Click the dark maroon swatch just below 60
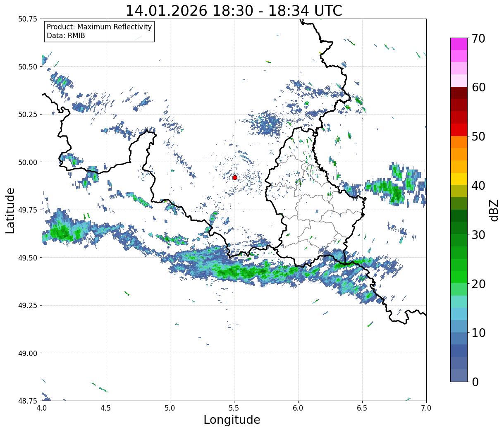Screen dimensions: 504x430 click(x=459, y=93)
